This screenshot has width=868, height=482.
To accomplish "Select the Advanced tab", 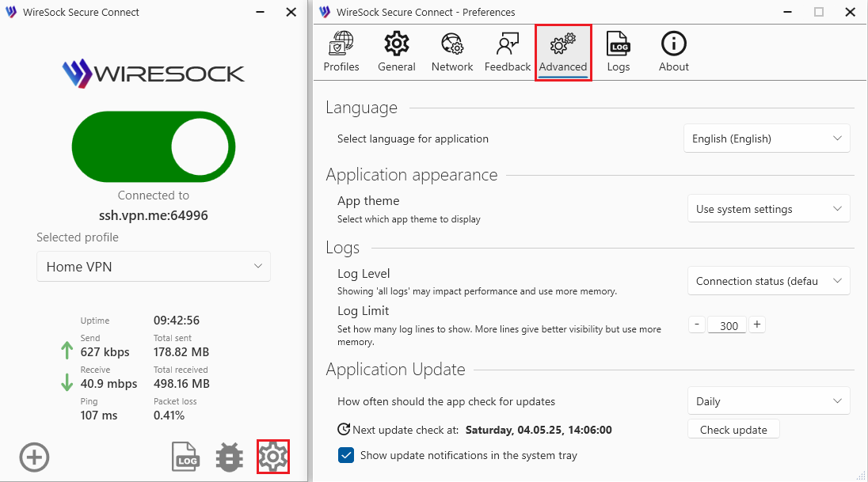I will click(x=563, y=52).
